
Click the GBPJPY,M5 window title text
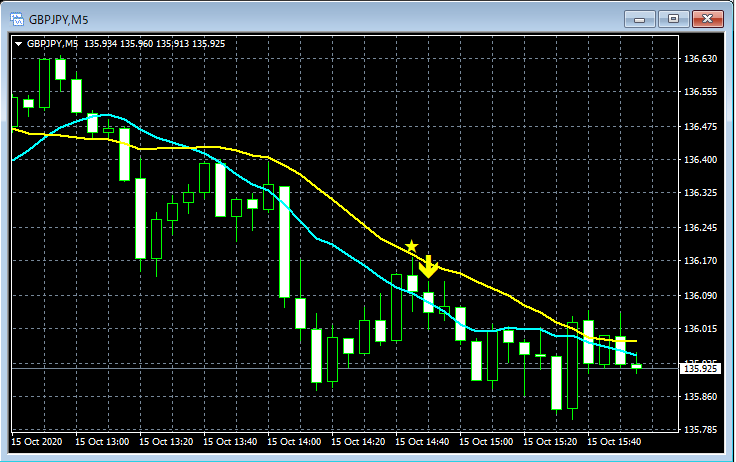pos(59,20)
